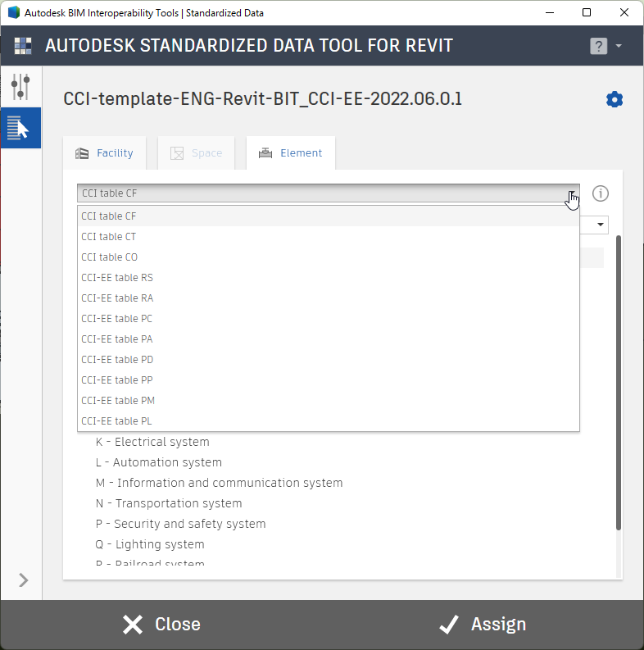The width and height of the screenshot is (644, 650).
Task: Minimize the Standardized Data window
Action: 550,13
